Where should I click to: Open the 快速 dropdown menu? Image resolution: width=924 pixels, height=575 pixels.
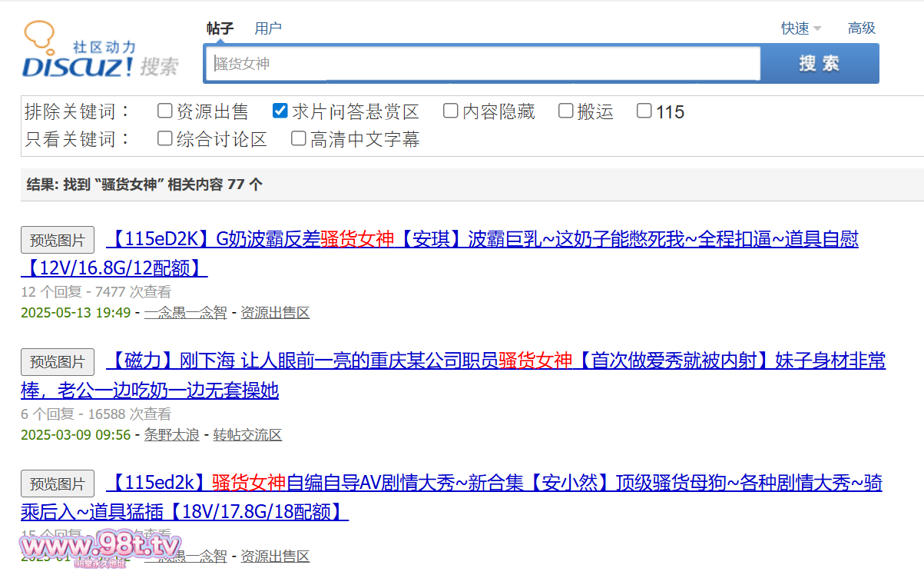click(x=800, y=28)
